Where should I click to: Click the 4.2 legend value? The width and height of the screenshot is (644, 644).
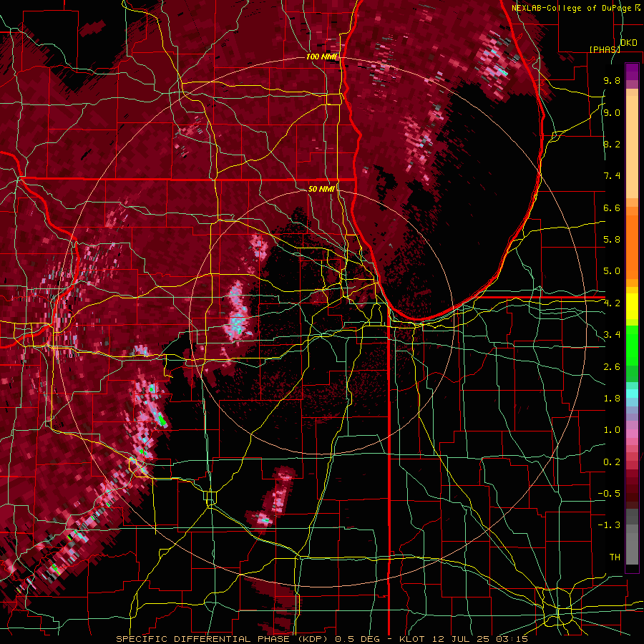pyautogui.click(x=612, y=303)
